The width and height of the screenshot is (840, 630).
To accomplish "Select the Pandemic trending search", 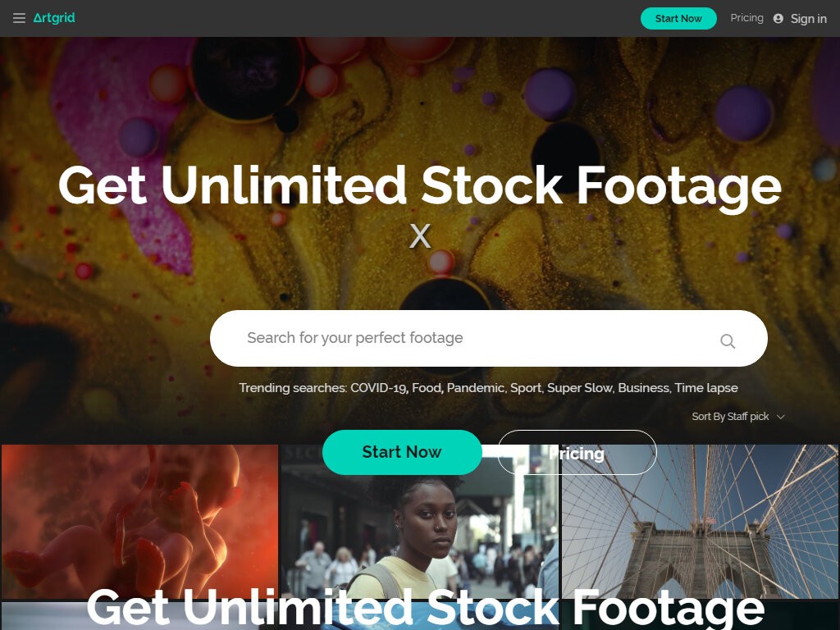I will point(477,388).
